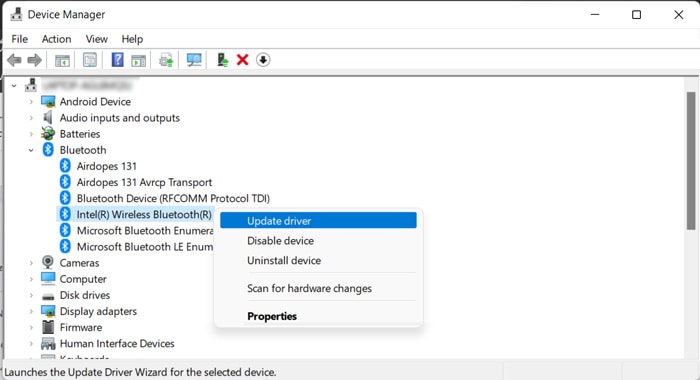Expand the Human Interface Devices category
The width and height of the screenshot is (700, 380).
point(31,343)
